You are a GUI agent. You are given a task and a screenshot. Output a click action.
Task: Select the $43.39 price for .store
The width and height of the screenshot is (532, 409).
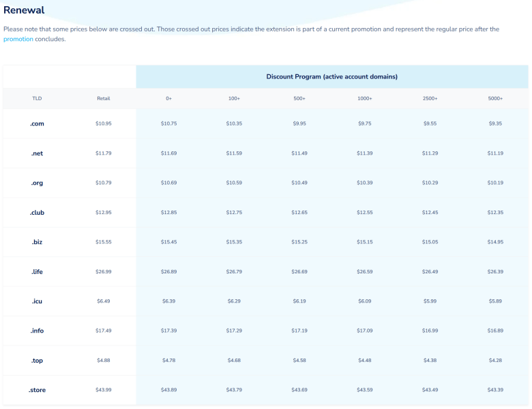(495, 390)
